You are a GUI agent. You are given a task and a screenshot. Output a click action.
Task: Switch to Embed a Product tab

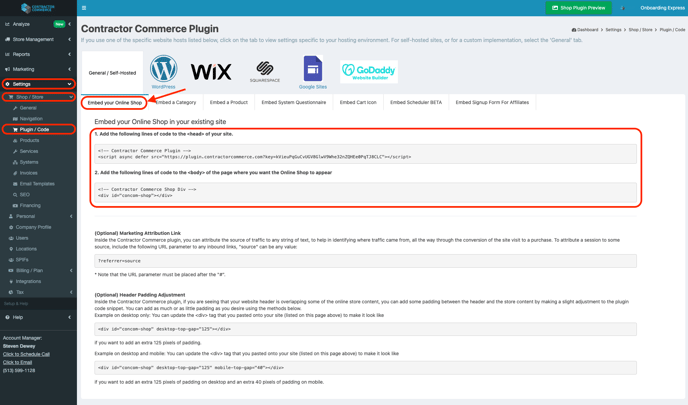pyautogui.click(x=229, y=102)
